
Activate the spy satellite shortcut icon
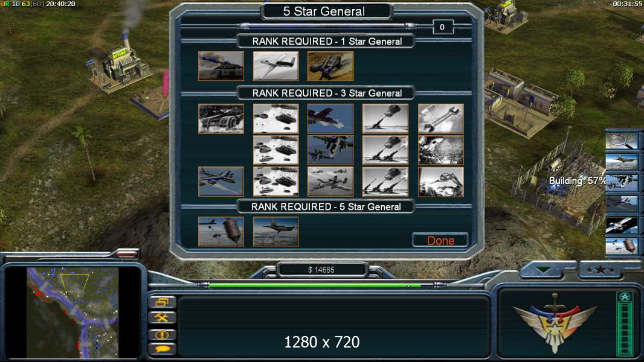[x=622, y=226]
